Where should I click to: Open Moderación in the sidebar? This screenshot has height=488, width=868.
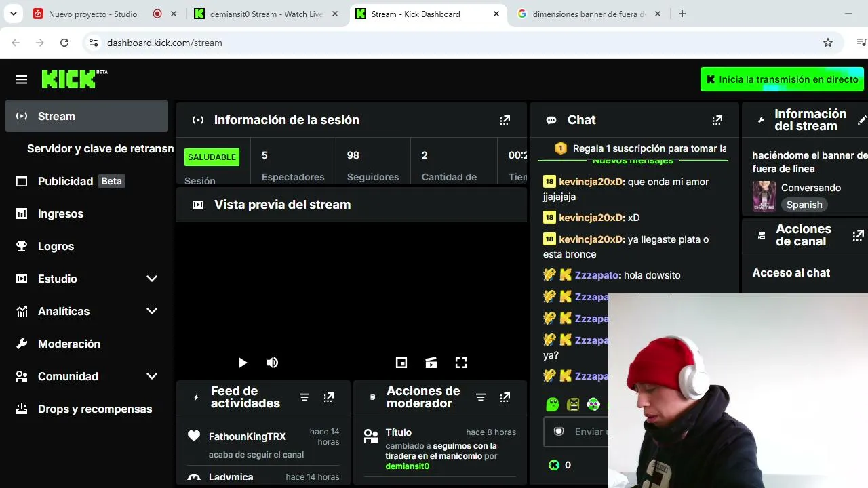(87, 344)
